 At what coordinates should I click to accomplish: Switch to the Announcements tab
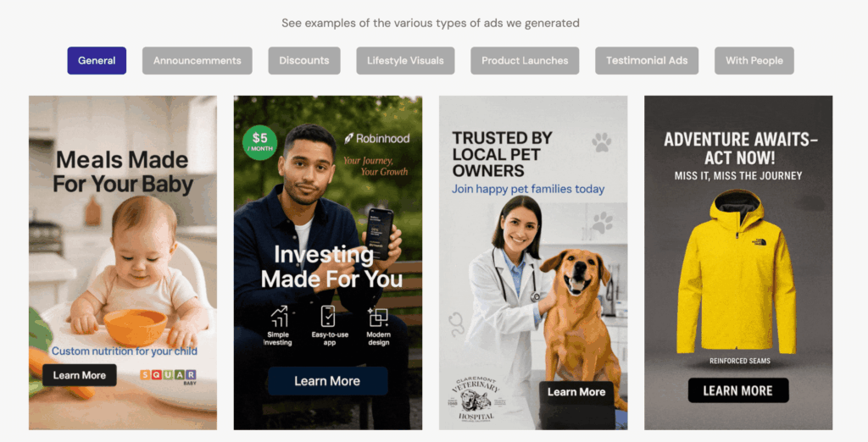pyautogui.click(x=197, y=60)
